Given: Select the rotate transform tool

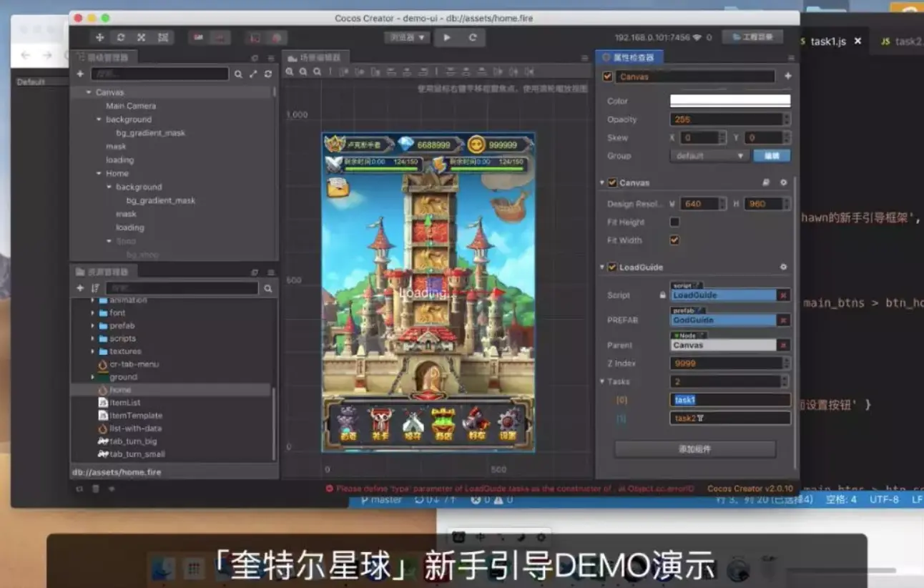Looking at the screenshot, I should click(x=121, y=38).
